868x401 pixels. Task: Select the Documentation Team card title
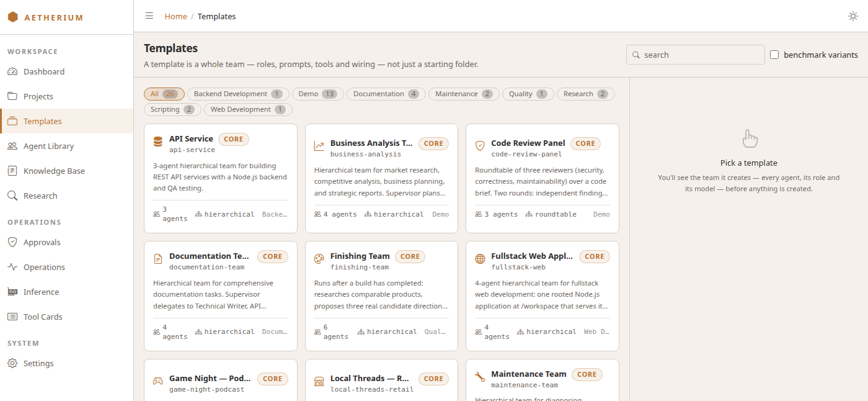pyautogui.click(x=210, y=256)
